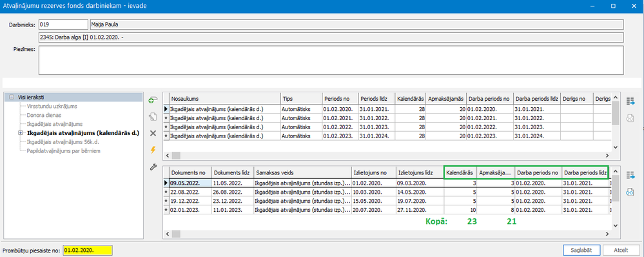
Task: Select document row starting 02.01.2023.
Action: tap(387, 210)
